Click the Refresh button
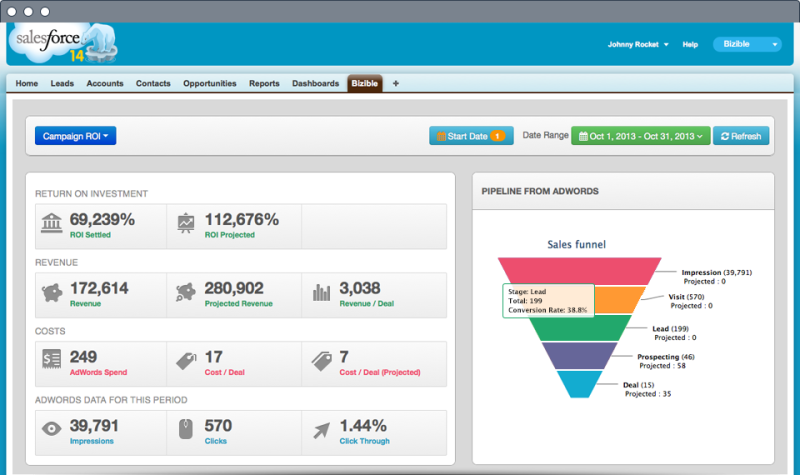 (x=741, y=136)
